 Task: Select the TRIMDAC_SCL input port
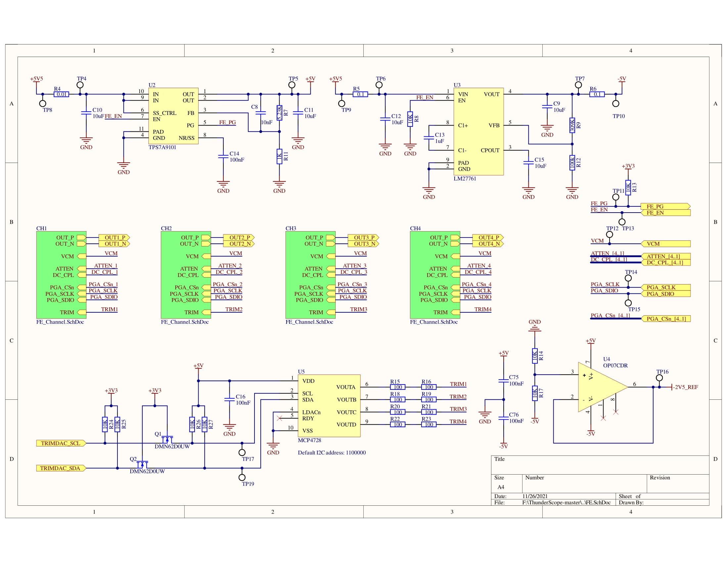61,443
